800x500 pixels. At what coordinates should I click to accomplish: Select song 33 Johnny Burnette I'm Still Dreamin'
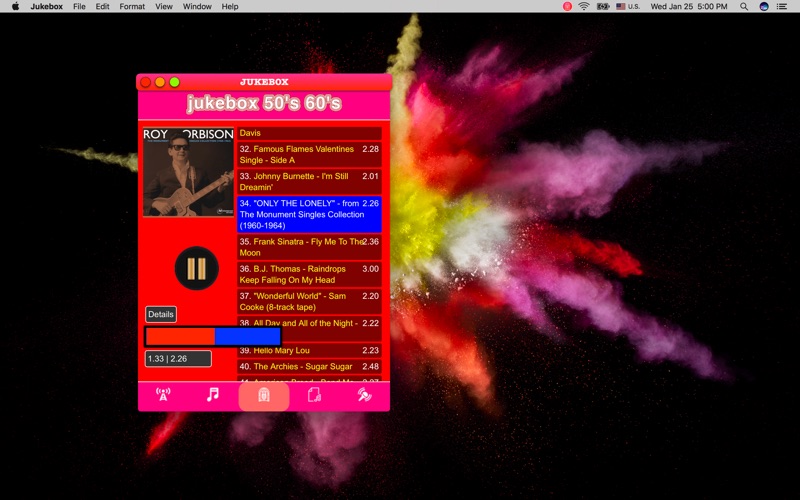coord(309,182)
